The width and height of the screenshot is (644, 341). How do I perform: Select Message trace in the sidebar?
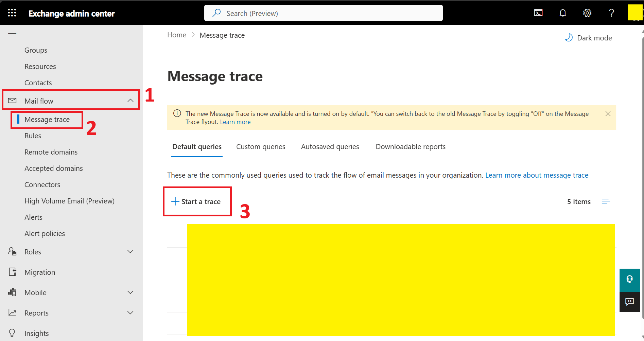pyautogui.click(x=47, y=120)
